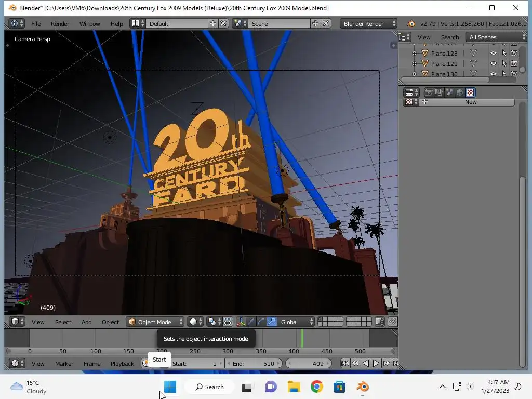Open the Add menu

click(x=87, y=322)
